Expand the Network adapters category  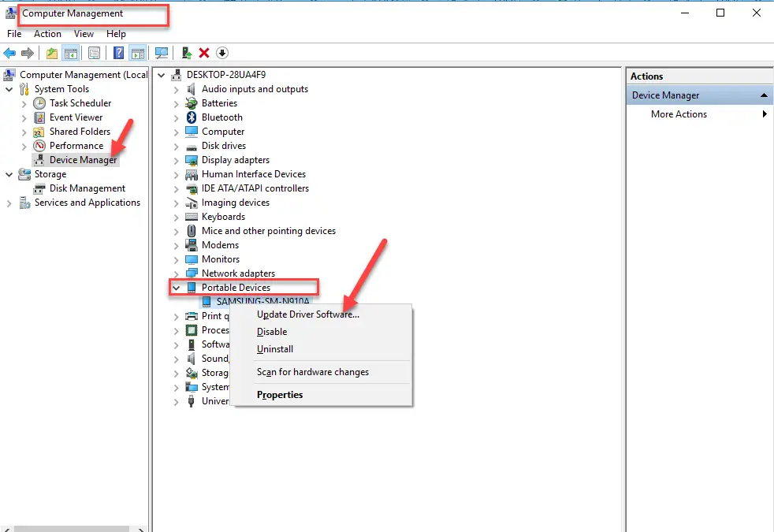pos(176,273)
